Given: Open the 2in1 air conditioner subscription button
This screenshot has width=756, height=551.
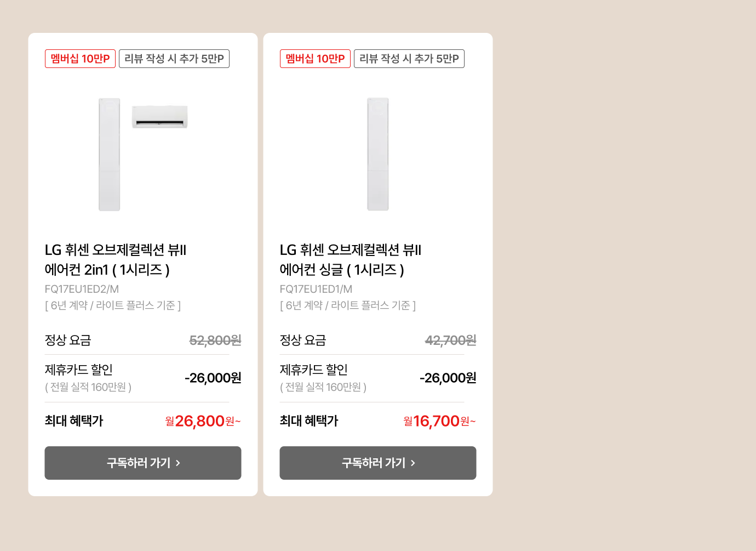Looking at the screenshot, I should pos(143,463).
